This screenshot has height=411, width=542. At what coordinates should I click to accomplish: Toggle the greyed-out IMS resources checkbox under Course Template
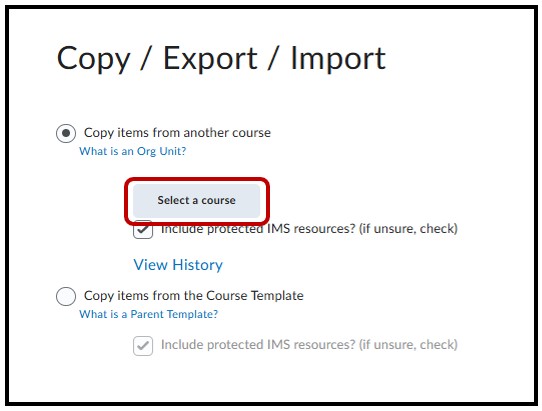pyautogui.click(x=143, y=346)
